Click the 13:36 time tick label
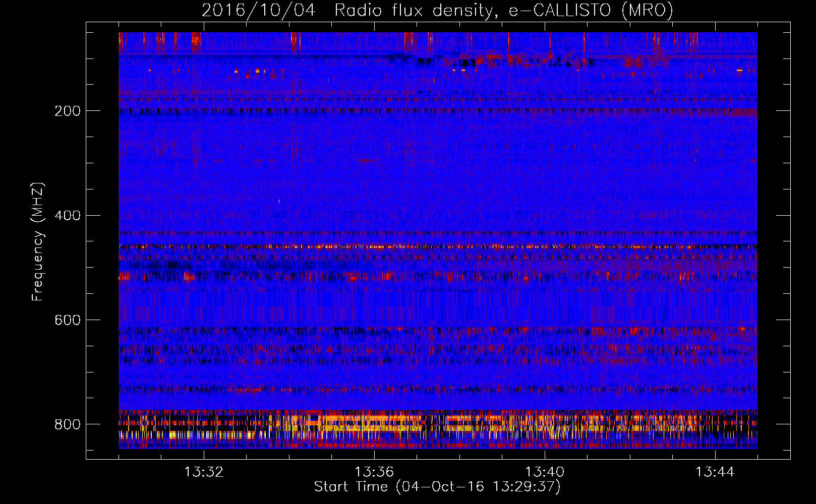 (374, 472)
